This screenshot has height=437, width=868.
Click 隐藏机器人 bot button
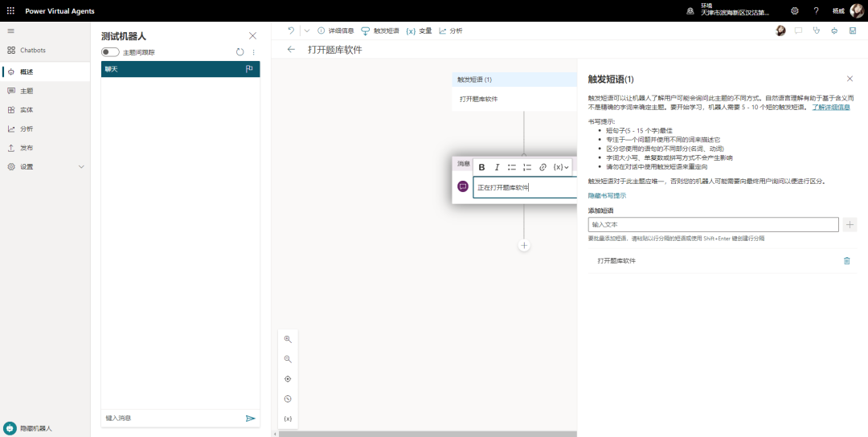tap(27, 428)
